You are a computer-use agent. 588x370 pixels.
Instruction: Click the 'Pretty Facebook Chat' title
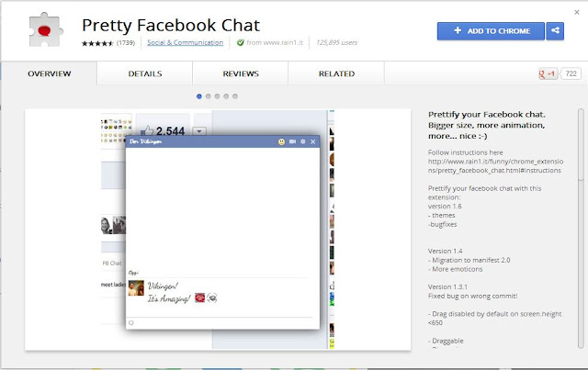click(171, 26)
